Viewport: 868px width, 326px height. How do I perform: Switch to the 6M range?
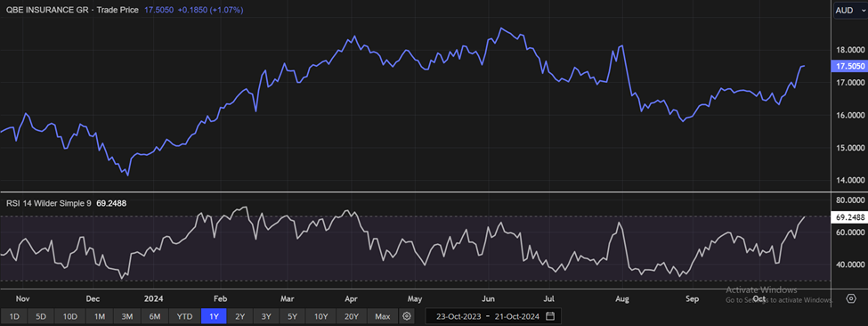coord(154,316)
